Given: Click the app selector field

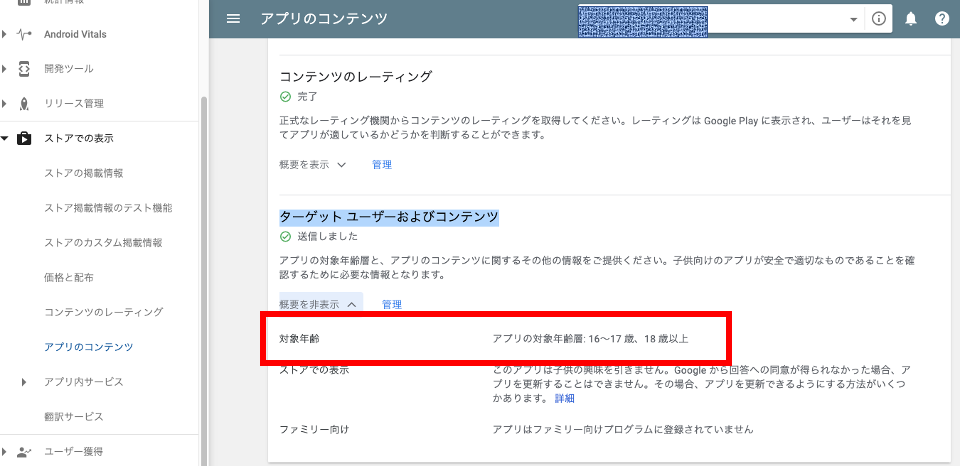Looking at the screenshot, I should point(720,20).
